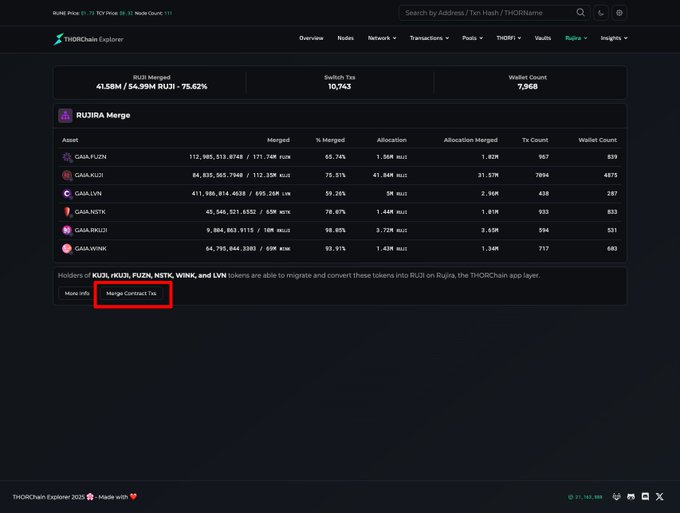
Task: Go to the Overview page
Action: click(311, 38)
